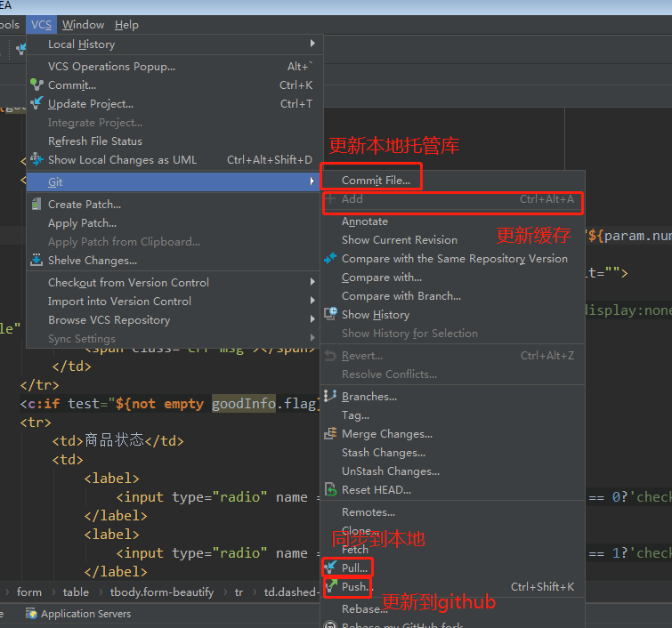Viewport: 672px width, 628px height.
Task: Open Remotes... entry
Action: (x=452, y=511)
